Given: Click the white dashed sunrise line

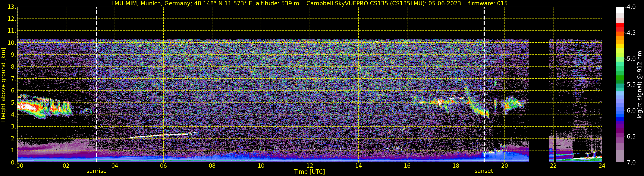Looking at the screenshot, I should 97,85.
